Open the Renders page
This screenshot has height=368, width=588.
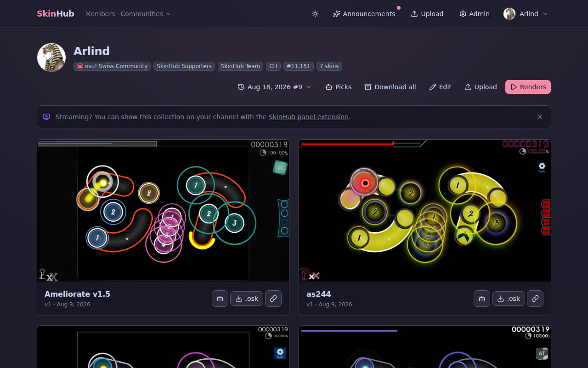pos(528,87)
